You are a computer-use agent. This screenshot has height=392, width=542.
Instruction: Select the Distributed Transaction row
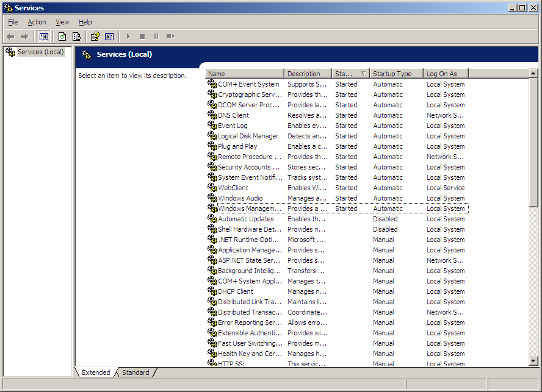click(338, 312)
